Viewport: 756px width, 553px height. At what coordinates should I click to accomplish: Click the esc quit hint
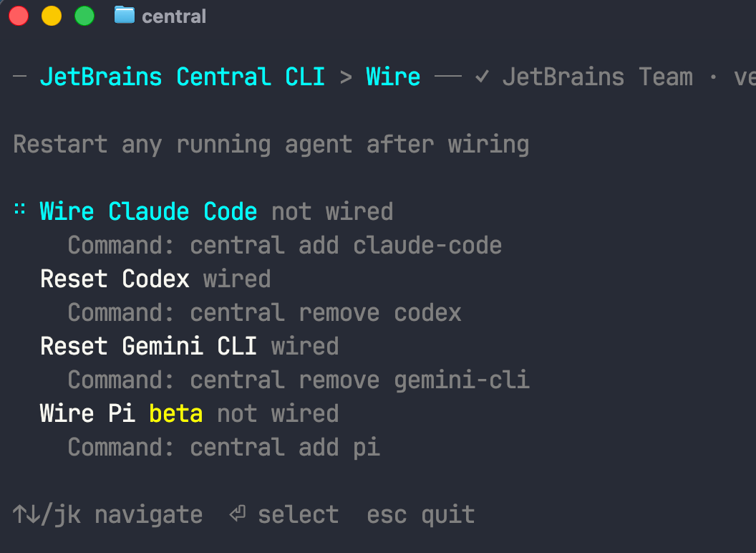(x=420, y=514)
